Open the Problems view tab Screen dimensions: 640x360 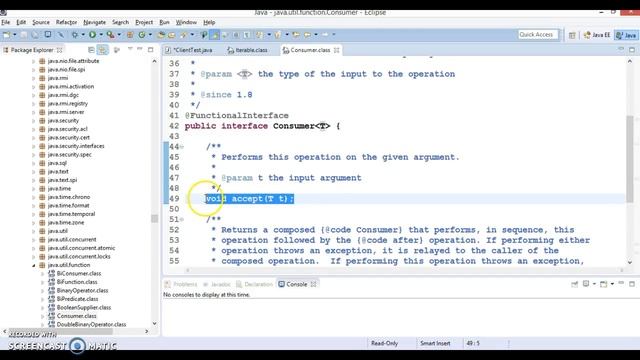181,284
